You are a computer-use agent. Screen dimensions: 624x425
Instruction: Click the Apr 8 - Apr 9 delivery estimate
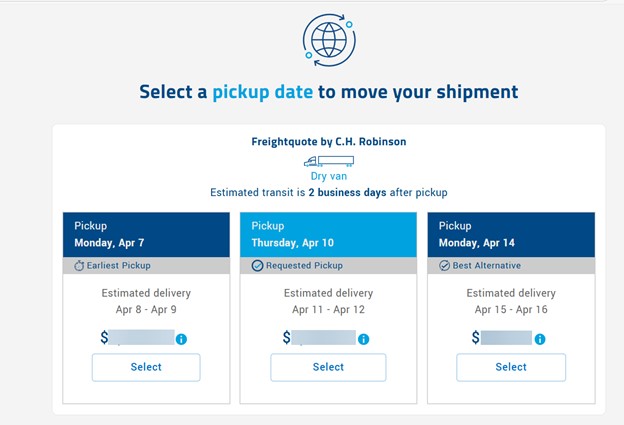tap(146, 310)
